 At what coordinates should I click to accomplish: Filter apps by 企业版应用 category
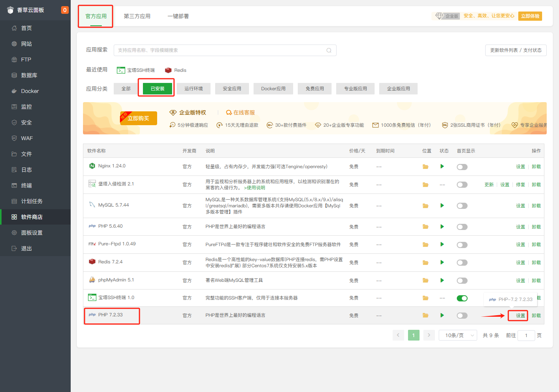click(x=398, y=89)
